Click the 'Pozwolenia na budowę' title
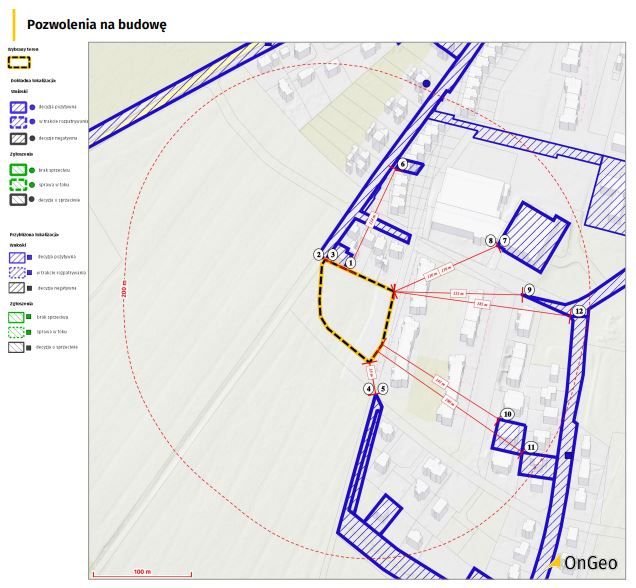 coord(96,23)
